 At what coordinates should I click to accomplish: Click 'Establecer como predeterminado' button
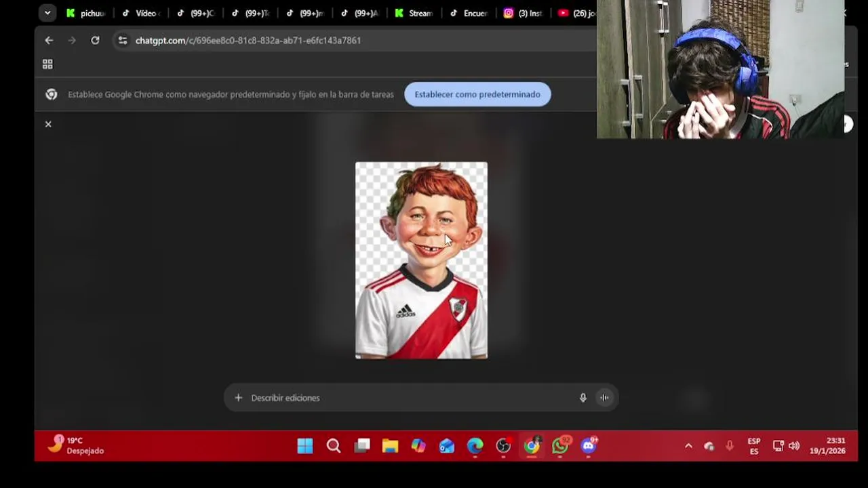pyautogui.click(x=477, y=94)
